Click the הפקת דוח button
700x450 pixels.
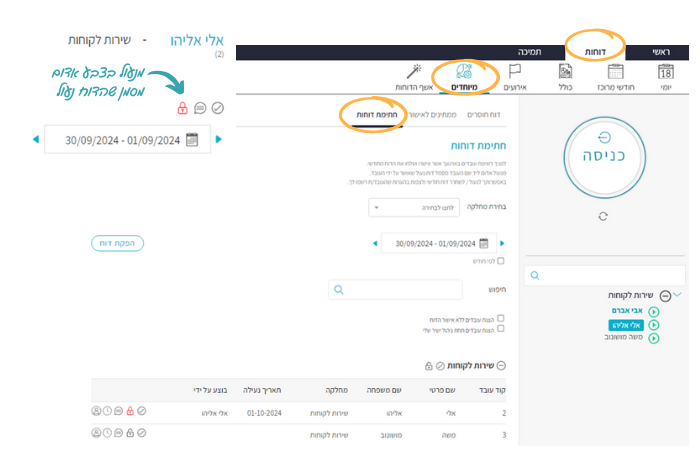pos(118,243)
